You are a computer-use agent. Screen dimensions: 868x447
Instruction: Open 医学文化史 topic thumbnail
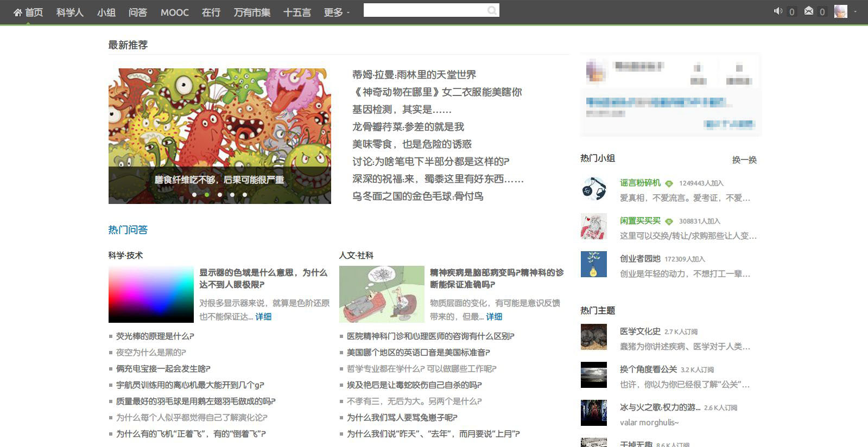[x=593, y=337]
